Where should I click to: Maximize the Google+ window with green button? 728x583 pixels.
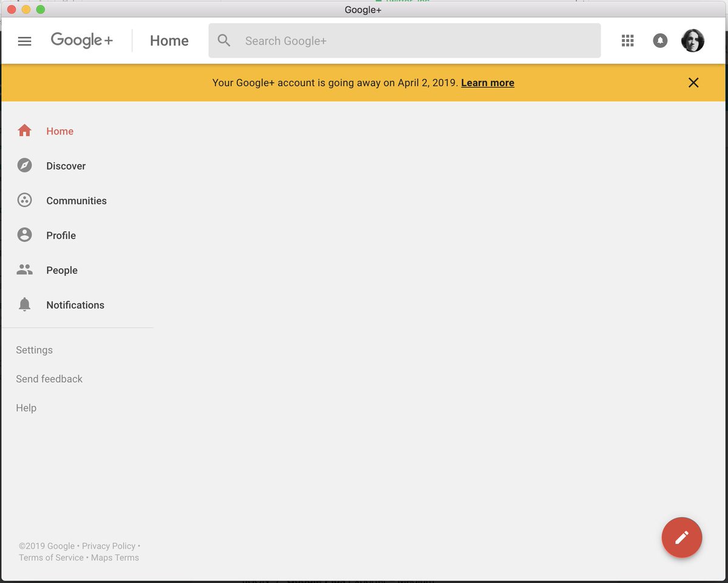click(41, 9)
